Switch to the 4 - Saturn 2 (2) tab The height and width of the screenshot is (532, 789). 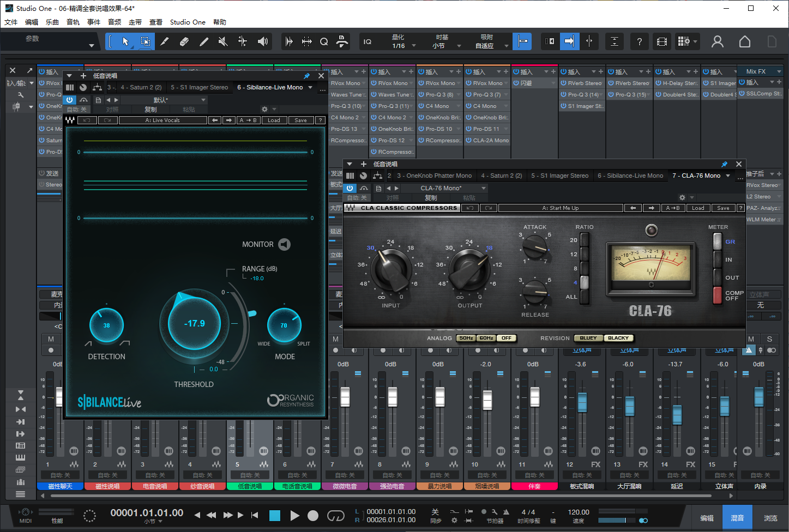[x=501, y=176]
